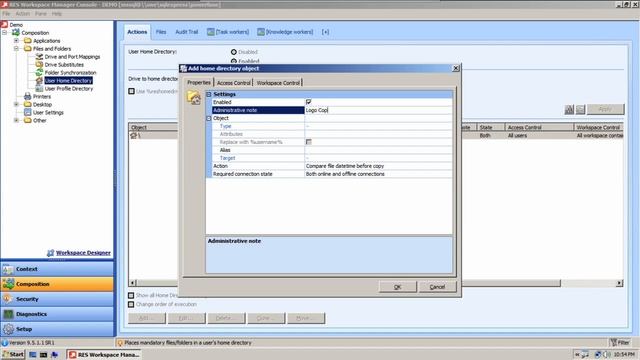Image resolution: width=640 pixels, height=360 pixels.
Task: Click the home icon in the object row
Action: coord(133,136)
